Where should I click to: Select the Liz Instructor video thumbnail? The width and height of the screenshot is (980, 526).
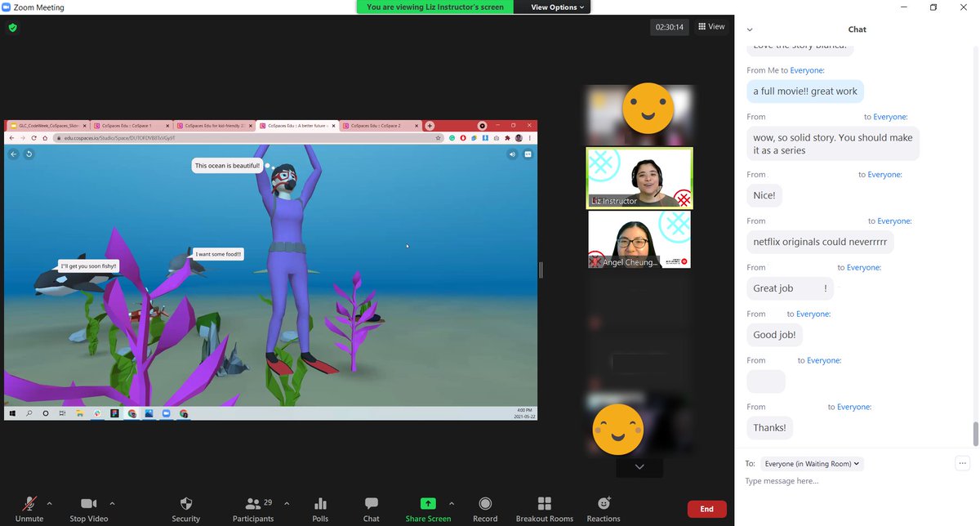(x=639, y=178)
